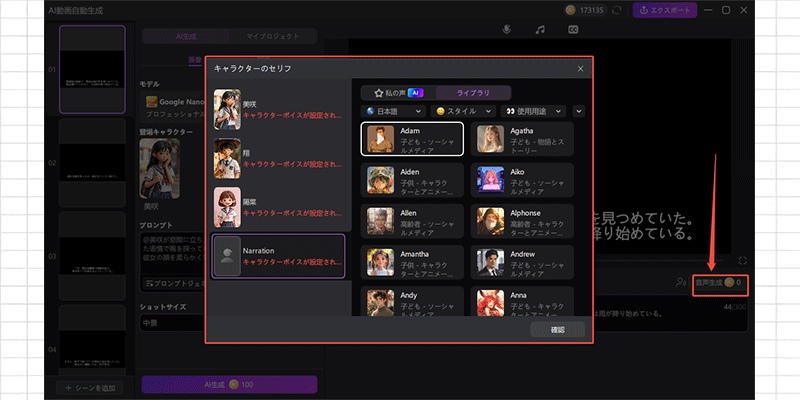The width and height of the screenshot is (800, 400).
Task: Click the 確認 confirm button
Action: click(x=557, y=330)
